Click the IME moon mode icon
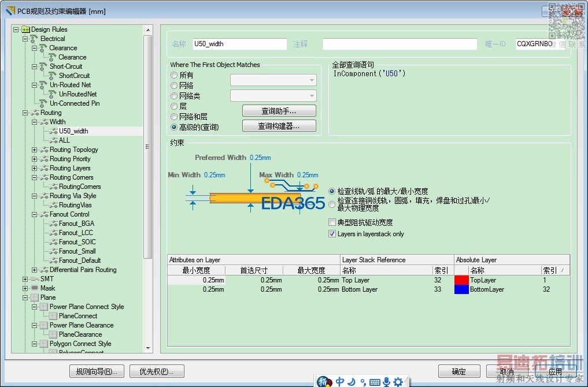This screenshot has width=588, height=387. click(352, 382)
